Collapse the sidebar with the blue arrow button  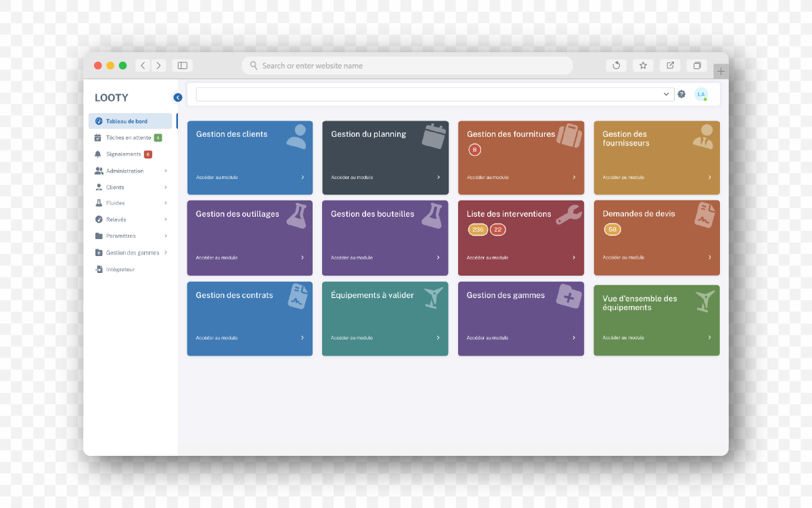[178, 98]
